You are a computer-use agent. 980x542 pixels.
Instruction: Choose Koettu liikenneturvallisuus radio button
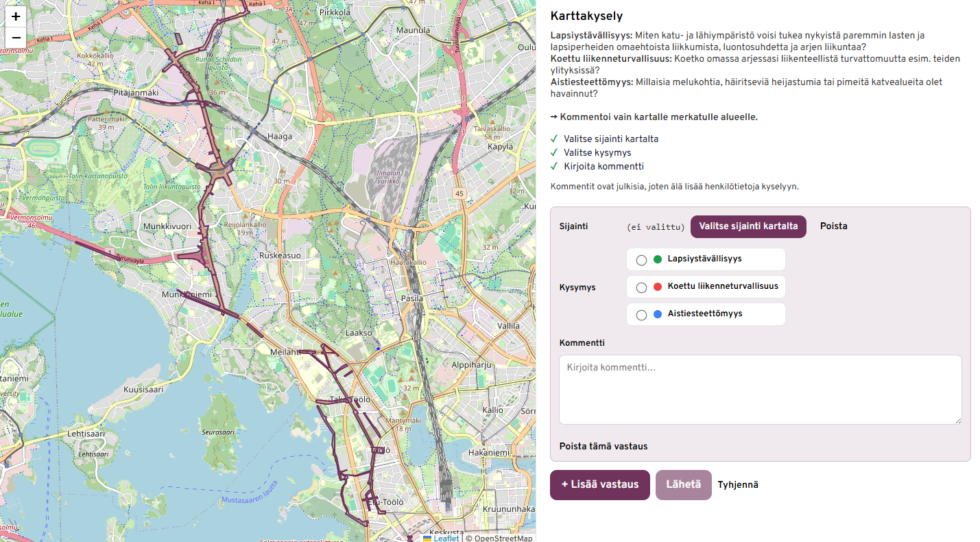coord(641,287)
